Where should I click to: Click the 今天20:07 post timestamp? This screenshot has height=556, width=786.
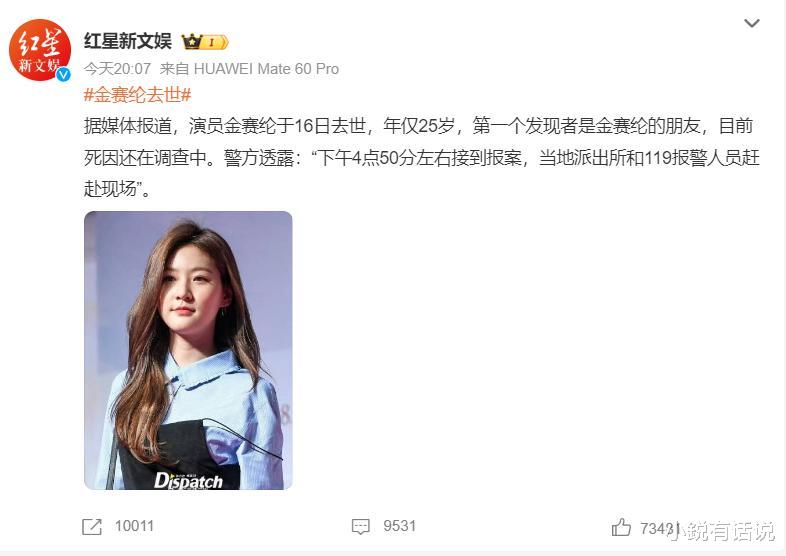click(x=117, y=69)
